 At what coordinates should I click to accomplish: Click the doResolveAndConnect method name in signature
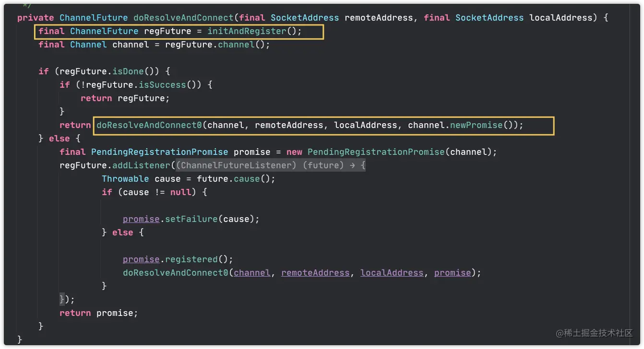tap(183, 18)
